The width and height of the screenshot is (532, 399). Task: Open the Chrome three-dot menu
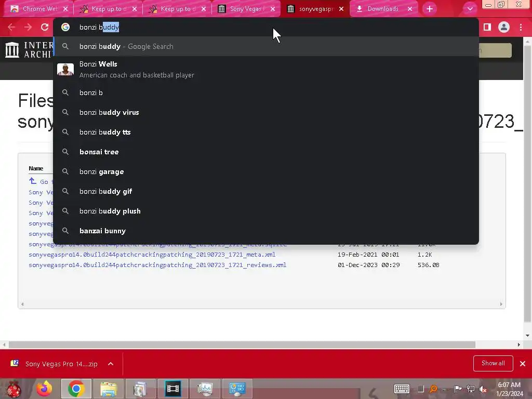(x=521, y=27)
